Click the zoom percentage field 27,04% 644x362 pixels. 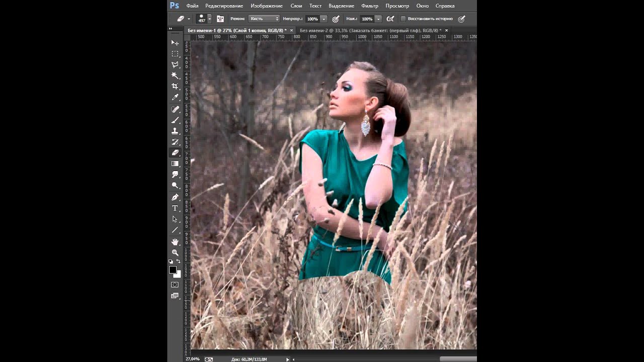tap(193, 359)
